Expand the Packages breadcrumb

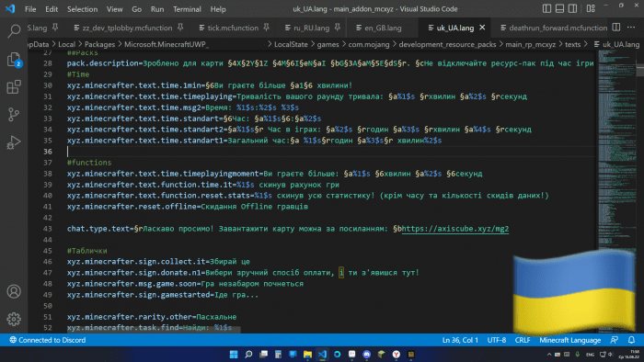(x=99, y=44)
